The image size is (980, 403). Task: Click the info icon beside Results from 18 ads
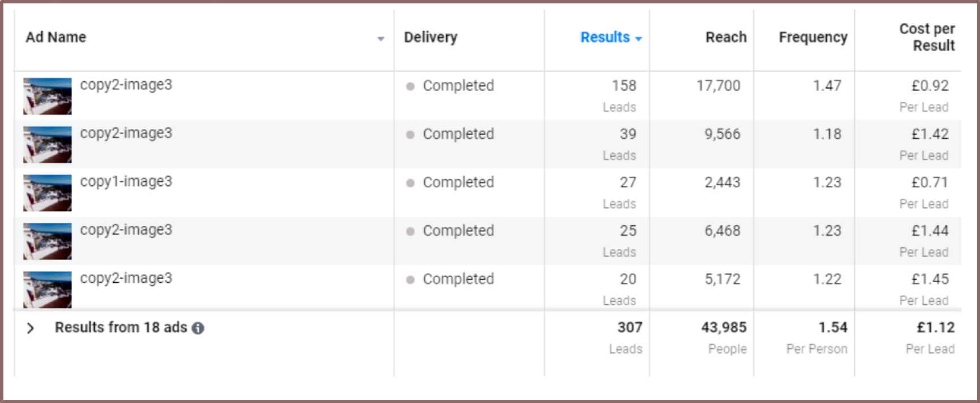point(198,328)
